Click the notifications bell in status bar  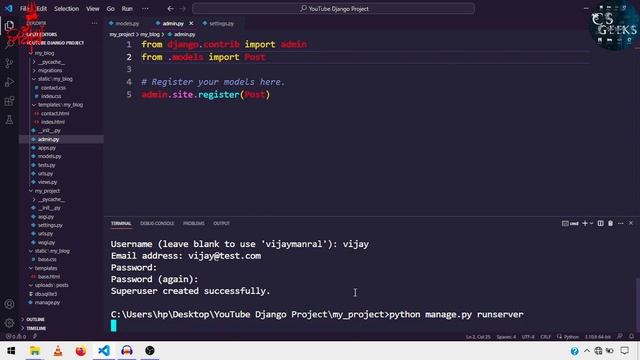click(x=631, y=336)
